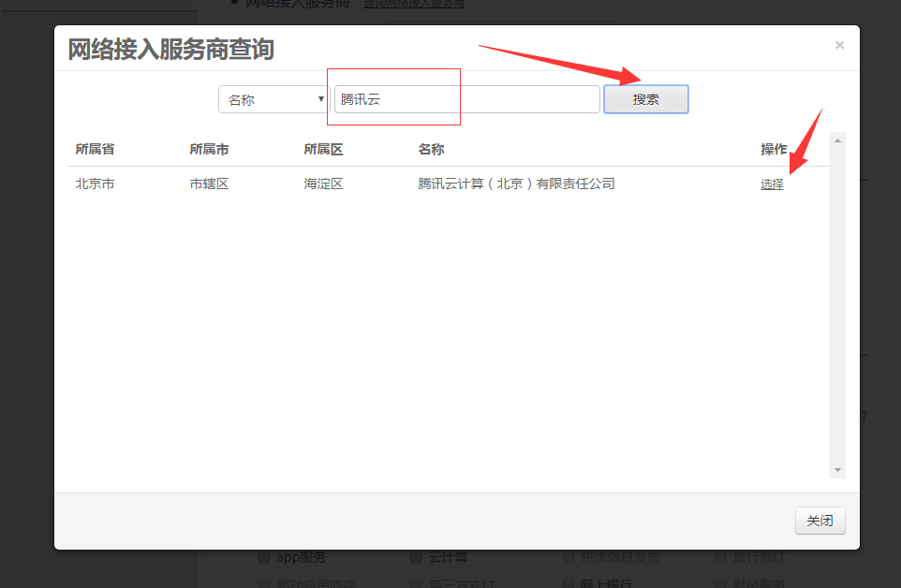Image resolution: width=901 pixels, height=588 pixels.
Task: Click the 北京市 cell in the result row
Action: click(95, 184)
